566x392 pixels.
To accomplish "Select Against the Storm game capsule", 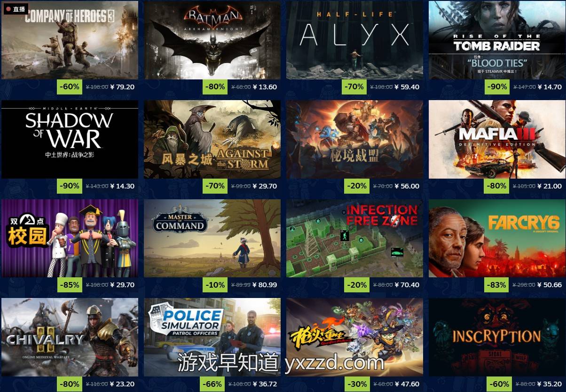I will (212, 139).
